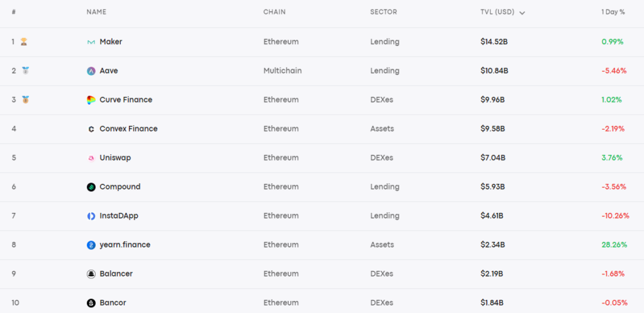Click the Convex Finance logo icon
The height and width of the screenshot is (313, 644).
point(91,129)
